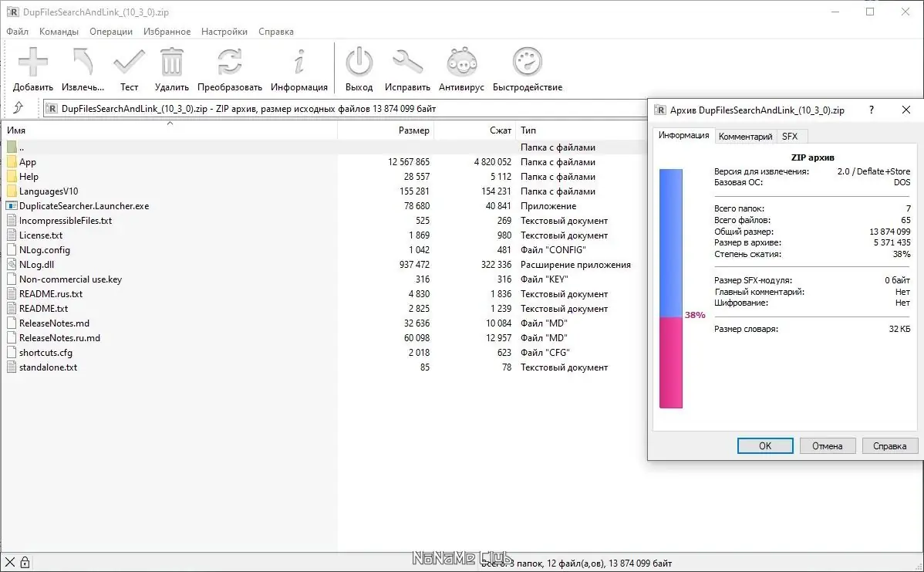Open the Операции menu

[111, 31]
